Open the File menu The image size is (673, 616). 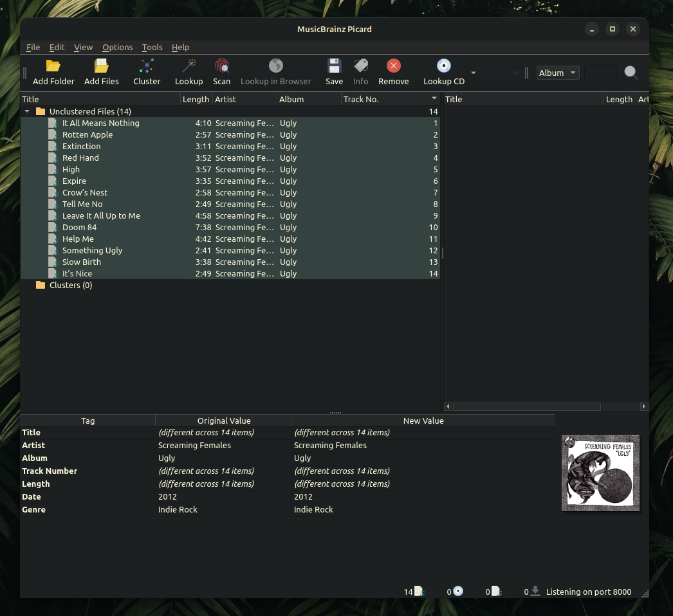[x=33, y=47]
